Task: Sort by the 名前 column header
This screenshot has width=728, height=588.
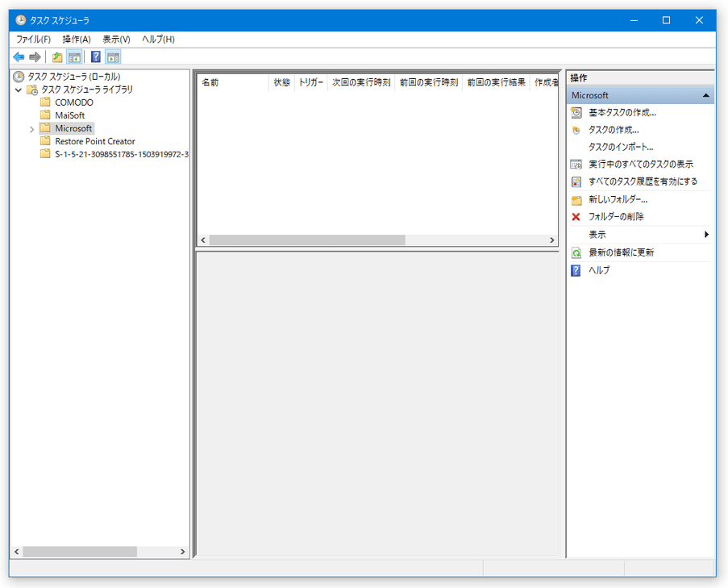Action: 234,82
